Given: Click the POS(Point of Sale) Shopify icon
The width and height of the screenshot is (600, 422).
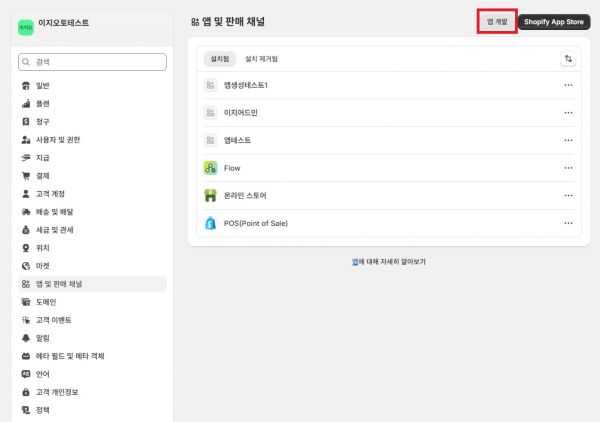Looking at the screenshot, I should tap(211, 223).
